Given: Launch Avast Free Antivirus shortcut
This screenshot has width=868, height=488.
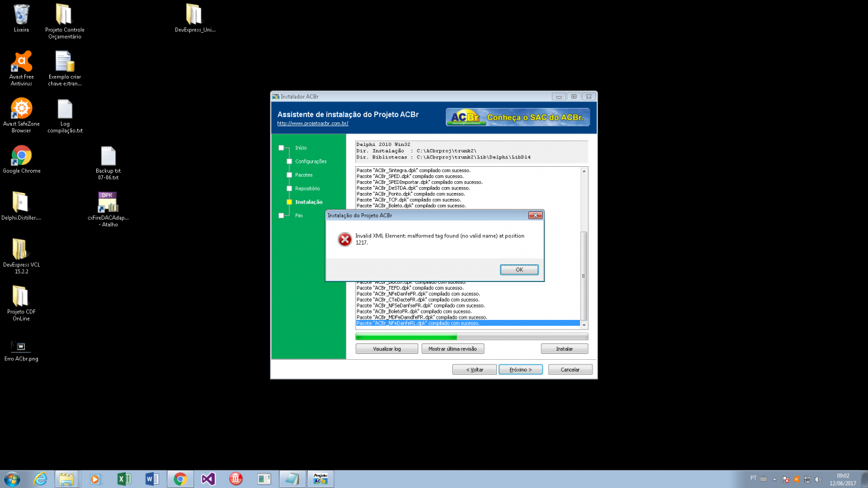Looking at the screenshot, I should (22, 68).
